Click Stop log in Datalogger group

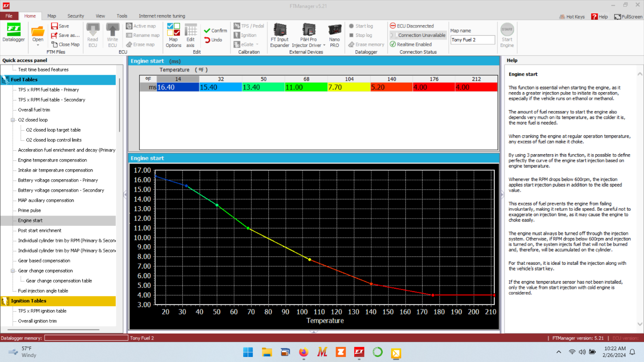(360, 35)
